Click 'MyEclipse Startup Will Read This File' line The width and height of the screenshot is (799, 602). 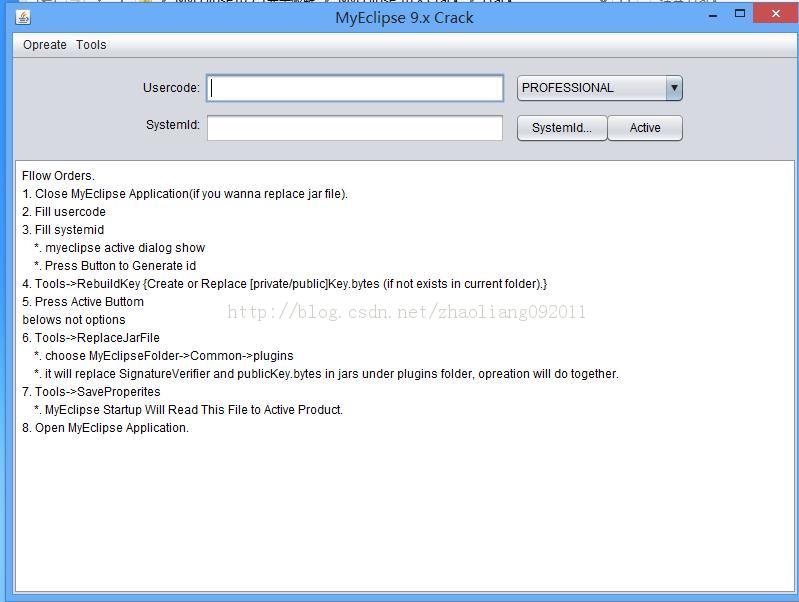tap(188, 410)
